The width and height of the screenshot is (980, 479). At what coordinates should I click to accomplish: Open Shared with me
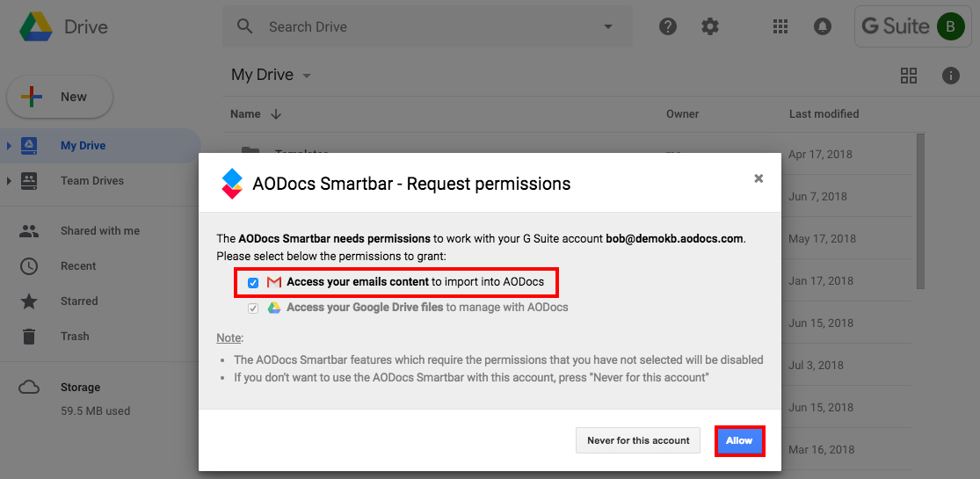(x=100, y=231)
